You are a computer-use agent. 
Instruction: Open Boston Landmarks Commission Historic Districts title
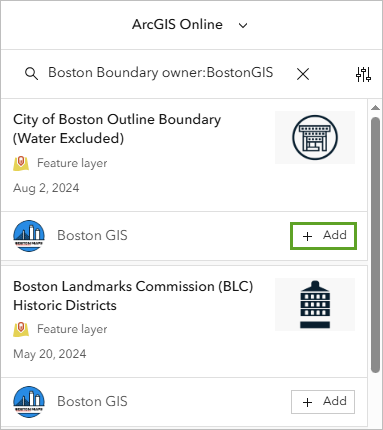click(x=133, y=296)
